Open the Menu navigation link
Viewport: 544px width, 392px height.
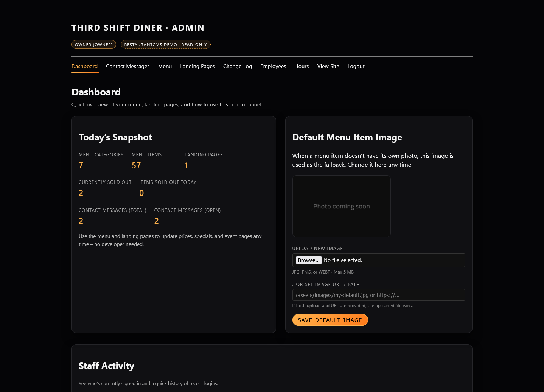click(165, 66)
